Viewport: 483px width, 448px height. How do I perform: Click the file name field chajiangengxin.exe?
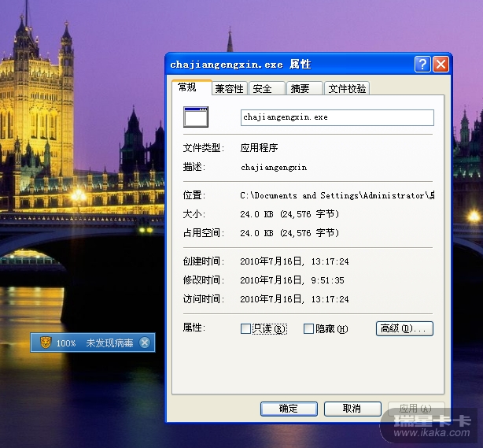click(x=337, y=117)
